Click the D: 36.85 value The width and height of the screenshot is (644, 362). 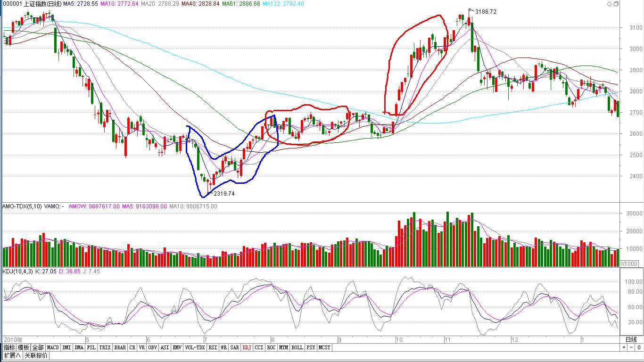[69, 271]
